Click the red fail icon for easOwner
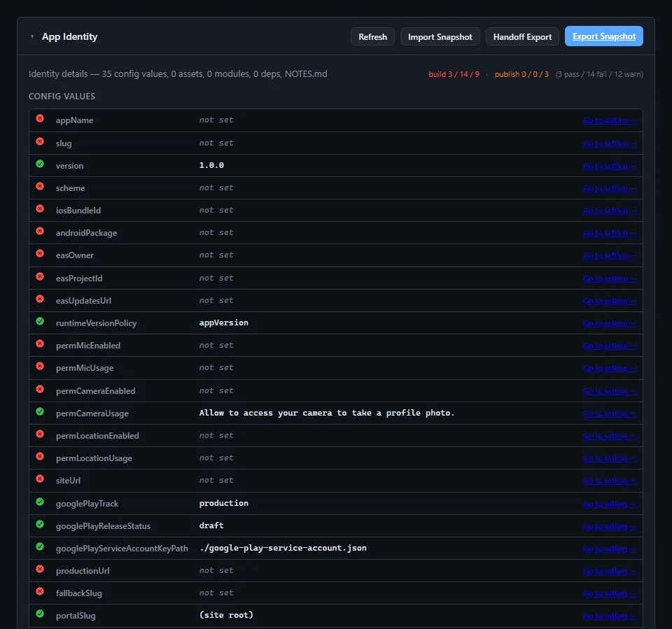This screenshot has width=672, height=629. [40, 253]
